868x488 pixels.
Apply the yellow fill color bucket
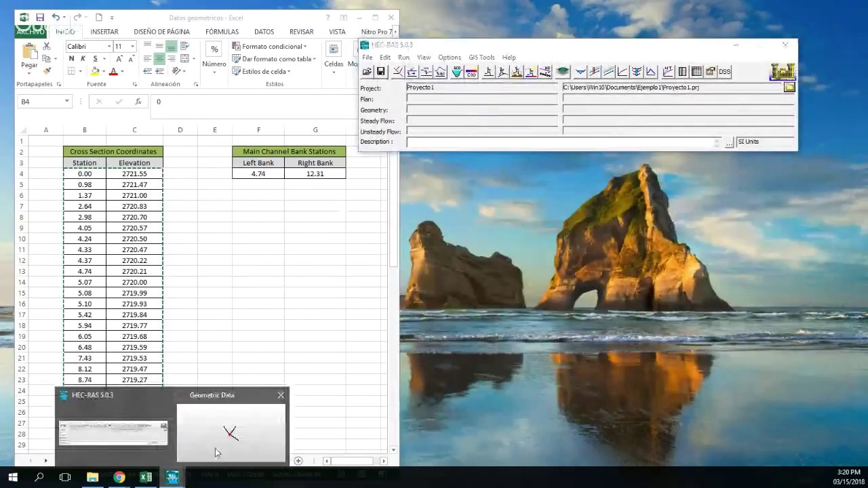[x=95, y=71]
